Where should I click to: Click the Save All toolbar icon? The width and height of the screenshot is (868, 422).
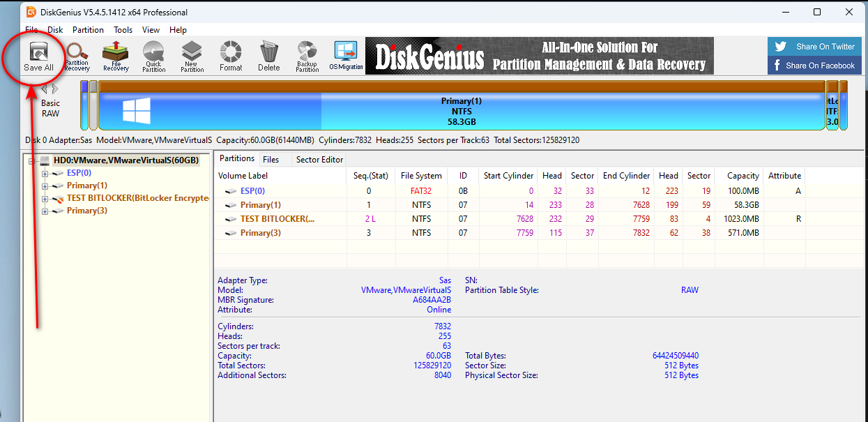(x=38, y=56)
